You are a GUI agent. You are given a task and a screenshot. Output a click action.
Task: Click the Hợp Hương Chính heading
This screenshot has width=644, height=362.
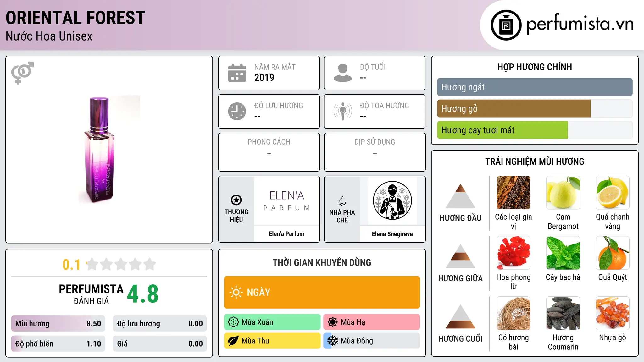click(535, 67)
